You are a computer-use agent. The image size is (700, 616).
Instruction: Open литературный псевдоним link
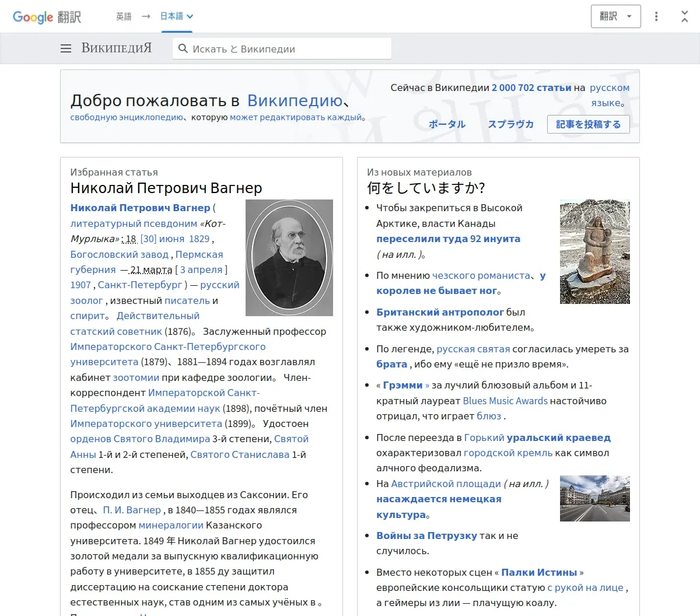tap(134, 223)
